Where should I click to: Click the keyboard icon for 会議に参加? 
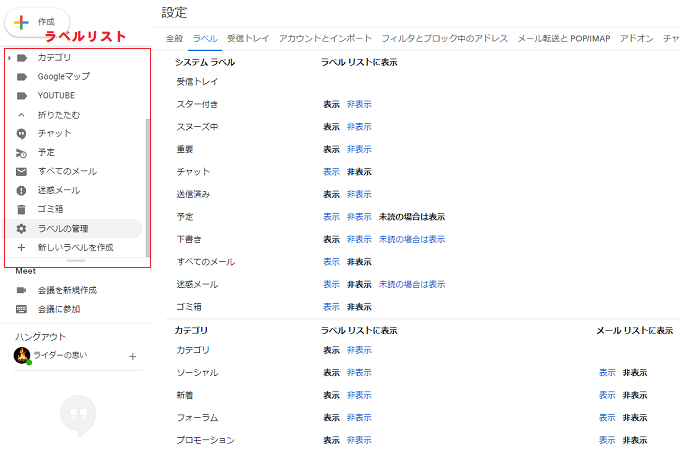click(21, 309)
